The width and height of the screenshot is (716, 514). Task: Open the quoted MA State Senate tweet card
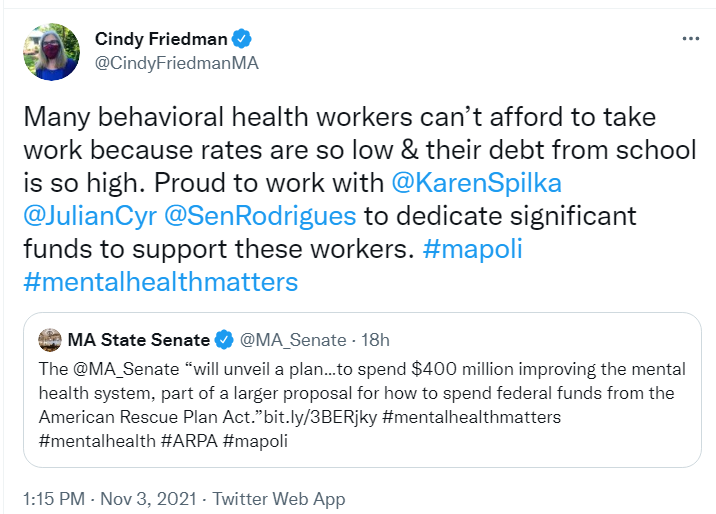tap(362, 390)
